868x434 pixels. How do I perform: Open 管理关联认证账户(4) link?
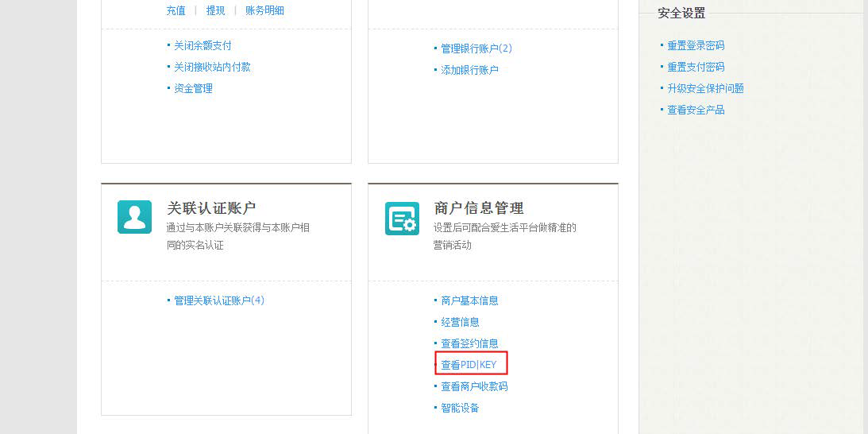point(219,301)
